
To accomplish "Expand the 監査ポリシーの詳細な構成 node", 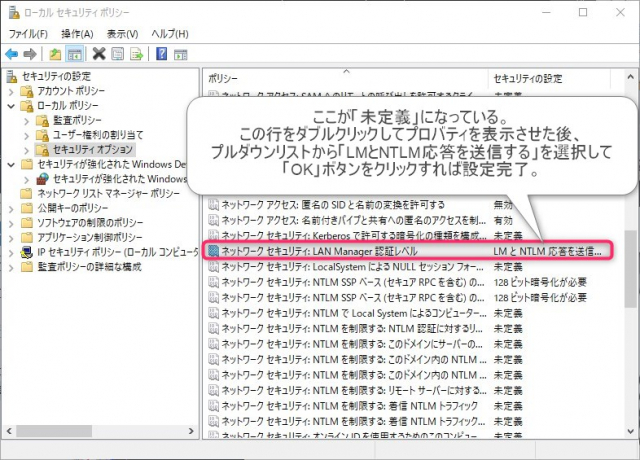I will click(x=11, y=268).
